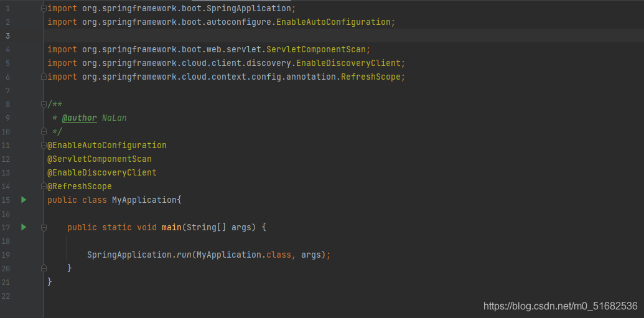Click the static keyword on line 17
Screen dimensions: 644x318
point(117,227)
